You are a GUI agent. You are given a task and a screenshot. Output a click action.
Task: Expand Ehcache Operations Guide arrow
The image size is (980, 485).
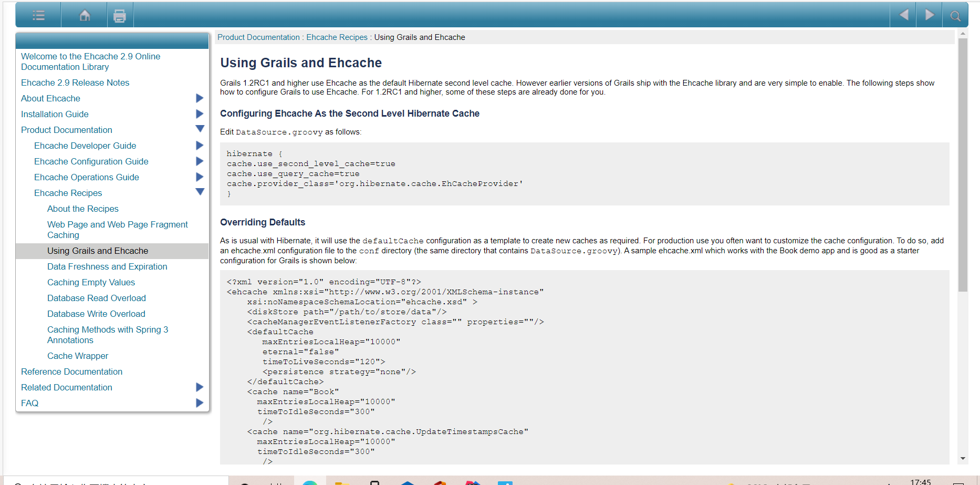[200, 177]
